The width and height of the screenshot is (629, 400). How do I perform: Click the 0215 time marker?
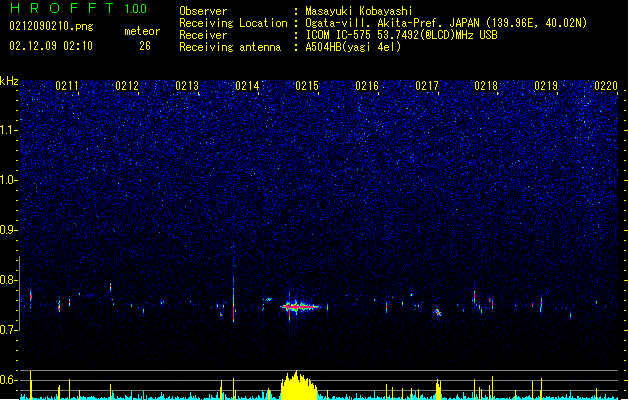click(307, 86)
